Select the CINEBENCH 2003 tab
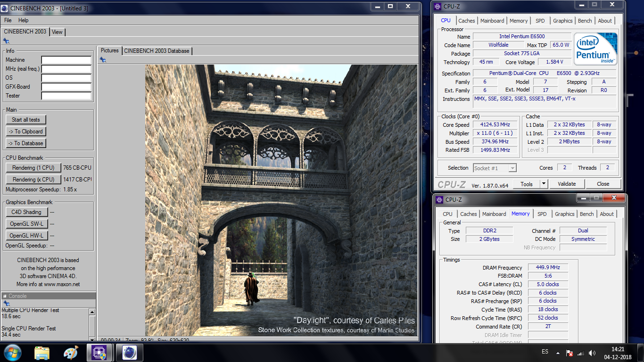Image resolution: width=644 pixels, height=362 pixels. tap(25, 32)
